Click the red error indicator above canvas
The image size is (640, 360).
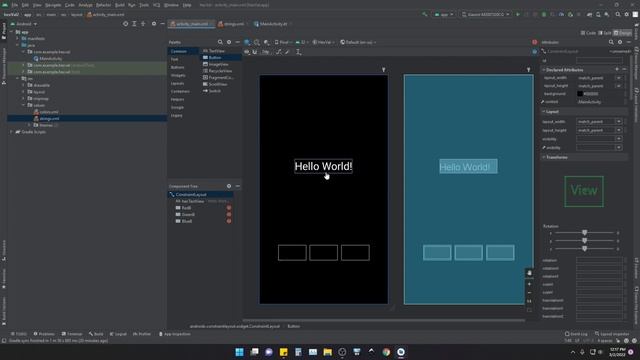(x=534, y=42)
